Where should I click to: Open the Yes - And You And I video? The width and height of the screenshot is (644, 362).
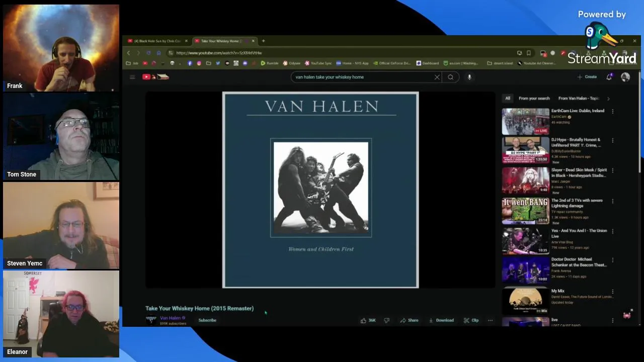pyautogui.click(x=579, y=233)
